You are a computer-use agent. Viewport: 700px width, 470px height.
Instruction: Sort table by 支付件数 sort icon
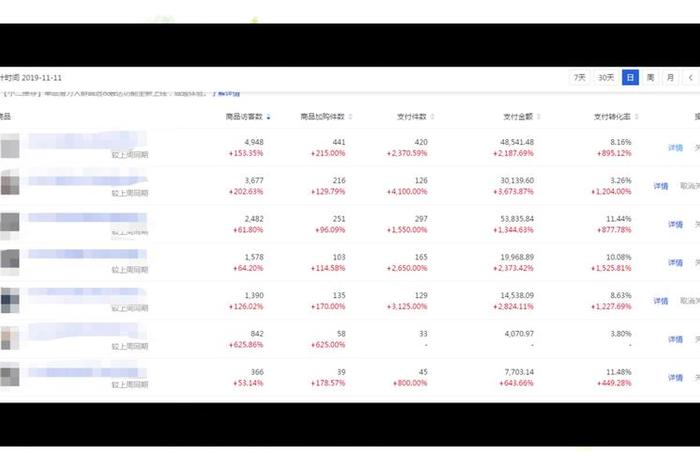point(432,117)
